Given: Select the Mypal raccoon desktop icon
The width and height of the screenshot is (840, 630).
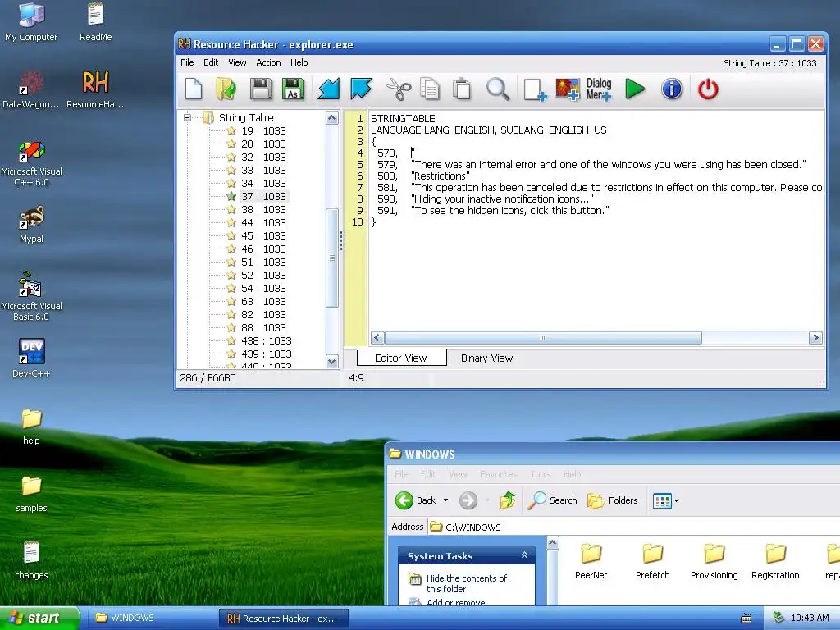Looking at the screenshot, I should click(31, 224).
